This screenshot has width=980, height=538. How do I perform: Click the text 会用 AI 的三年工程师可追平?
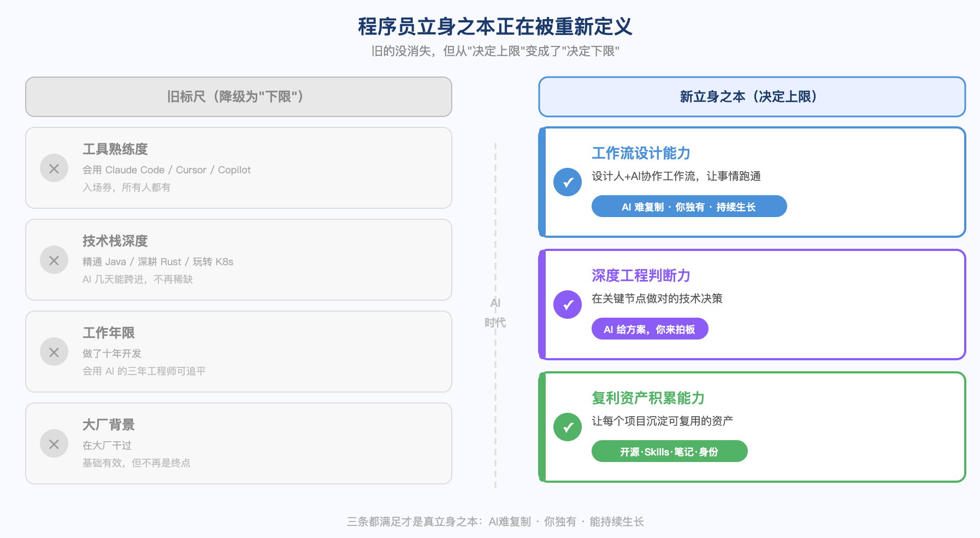[x=144, y=371]
